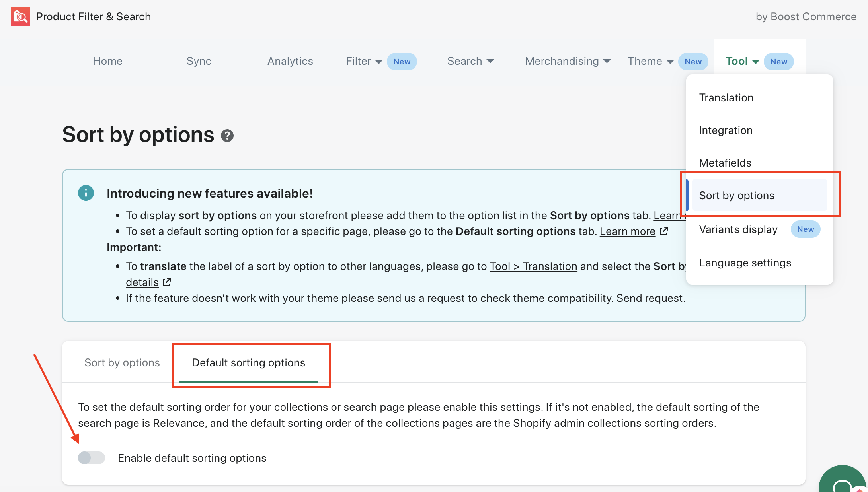This screenshot has height=492, width=868.
Task: Switch to Default sorting options tab
Action: [x=249, y=362]
